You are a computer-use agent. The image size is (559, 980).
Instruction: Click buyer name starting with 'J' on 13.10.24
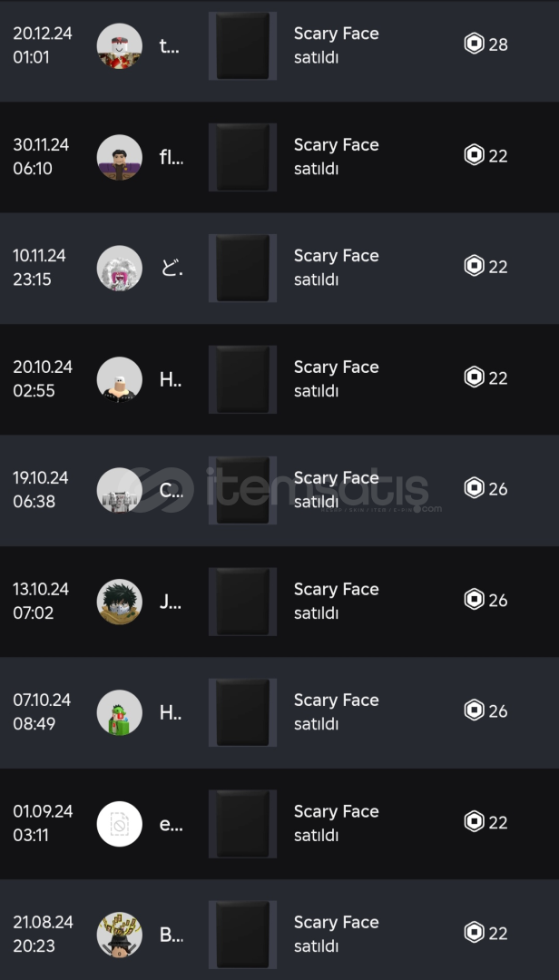click(171, 602)
